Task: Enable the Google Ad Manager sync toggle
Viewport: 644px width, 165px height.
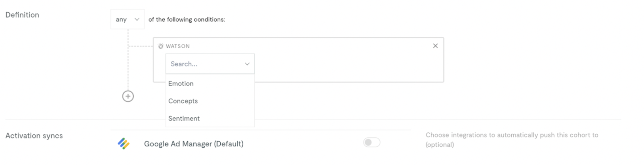Action: point(371,142)
